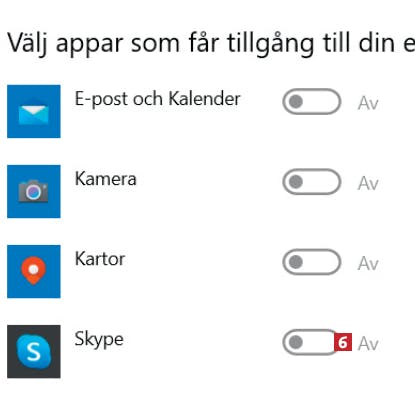The width and height of the screenshot is (415, 398).
Task: Click the gray knob inside Kamera's switch
Action: coord(296,182)
